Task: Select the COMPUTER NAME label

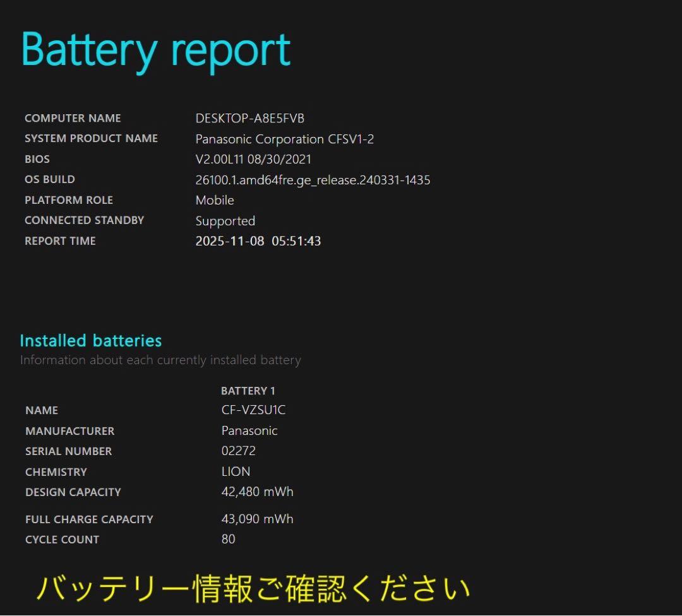Action: (73, 118)
